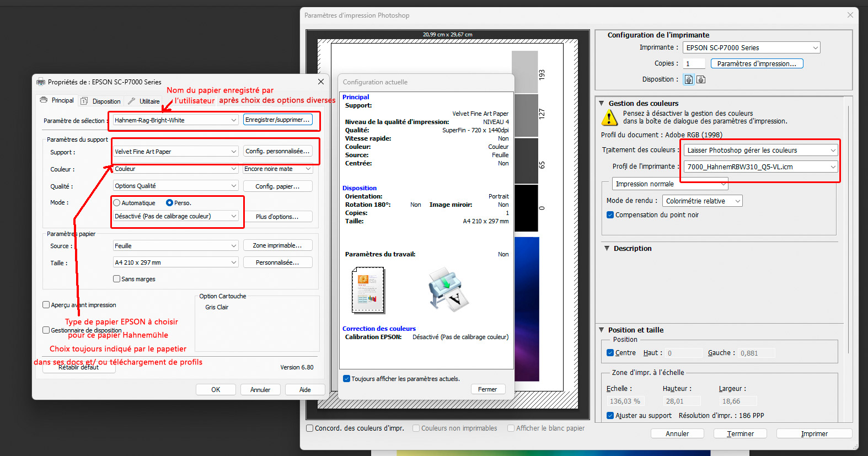
Task: Enable the Sans marges checkbox
Action: pos(117,279)
